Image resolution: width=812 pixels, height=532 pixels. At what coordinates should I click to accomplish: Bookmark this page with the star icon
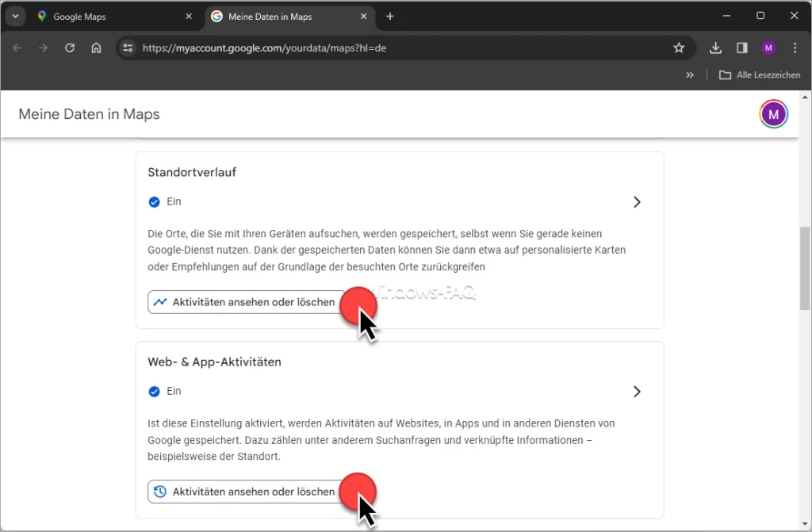click(x=679, y=48)
